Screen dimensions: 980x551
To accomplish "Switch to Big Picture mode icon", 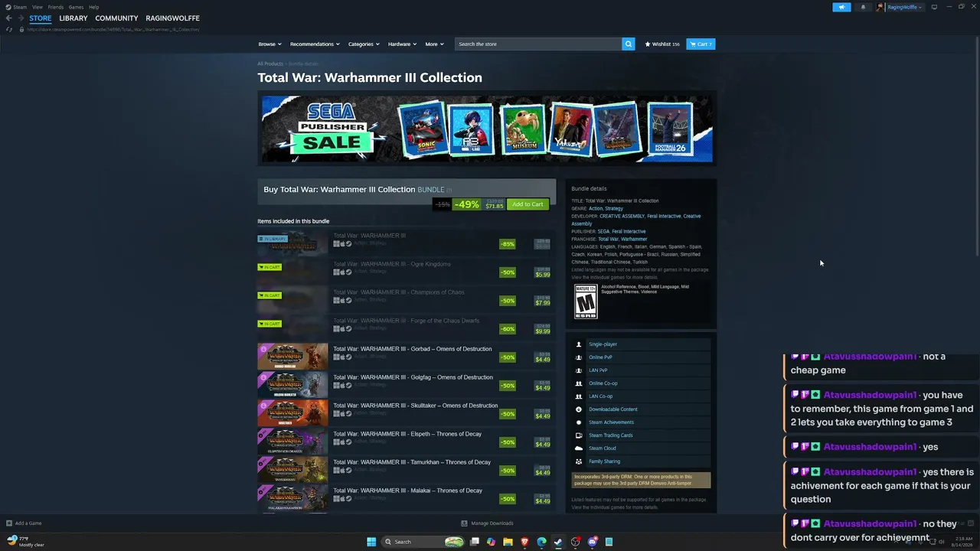I will pos(934,7).
